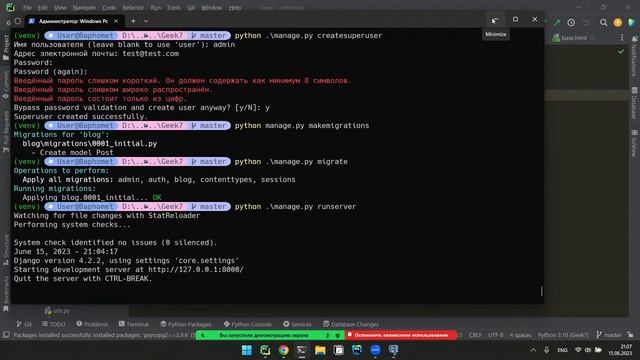Click the rollback arrow in PyCharm toolbar

pyautogui.click(x=586, y=23)
